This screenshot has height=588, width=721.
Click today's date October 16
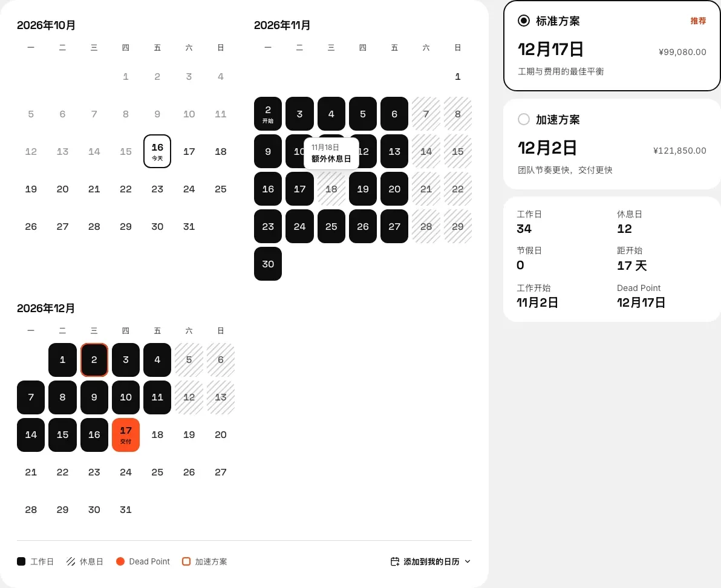[x=157, y=151]
